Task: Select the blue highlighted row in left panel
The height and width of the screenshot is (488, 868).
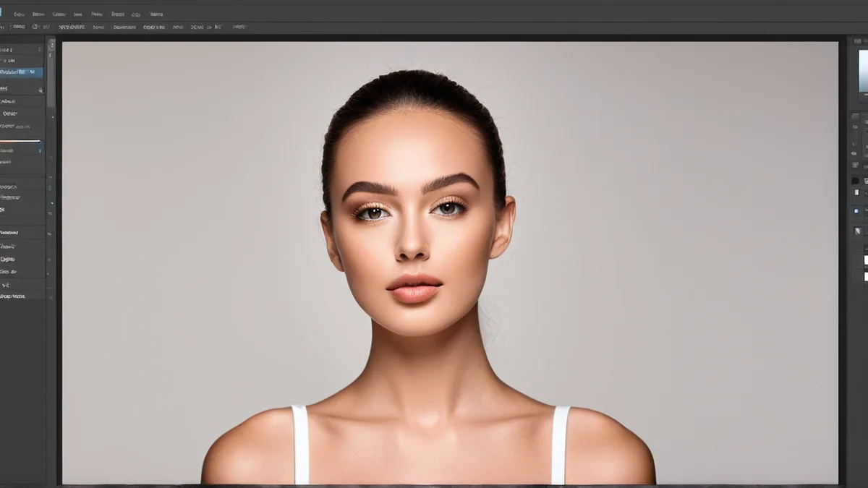Action: tap(21, 72)
